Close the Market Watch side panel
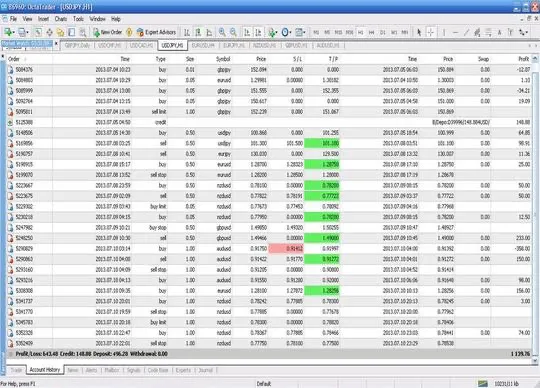The width and height of the screenshot is (540, 388). coord(56,44)
